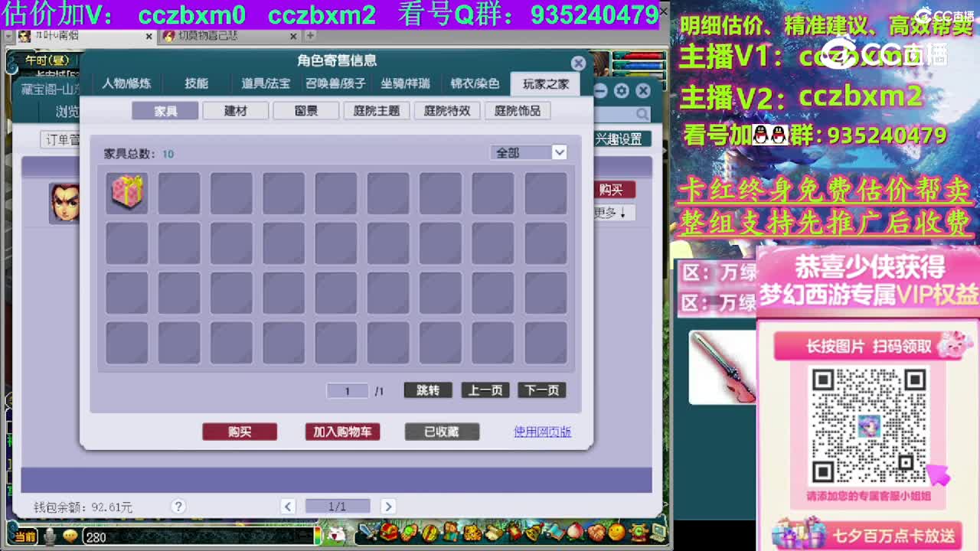Image resolution: width=980 pixels, height=551 pixels.
Task: Click the 跳转 jump button
Action: point(428,390)
